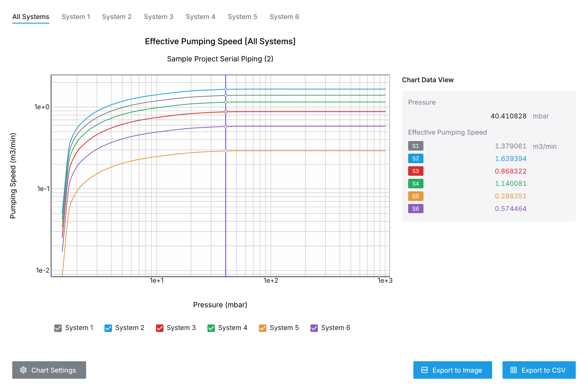Click the pressure value 40.410828
The width and height of the screenshot is (588, 391).
(508, 116)
